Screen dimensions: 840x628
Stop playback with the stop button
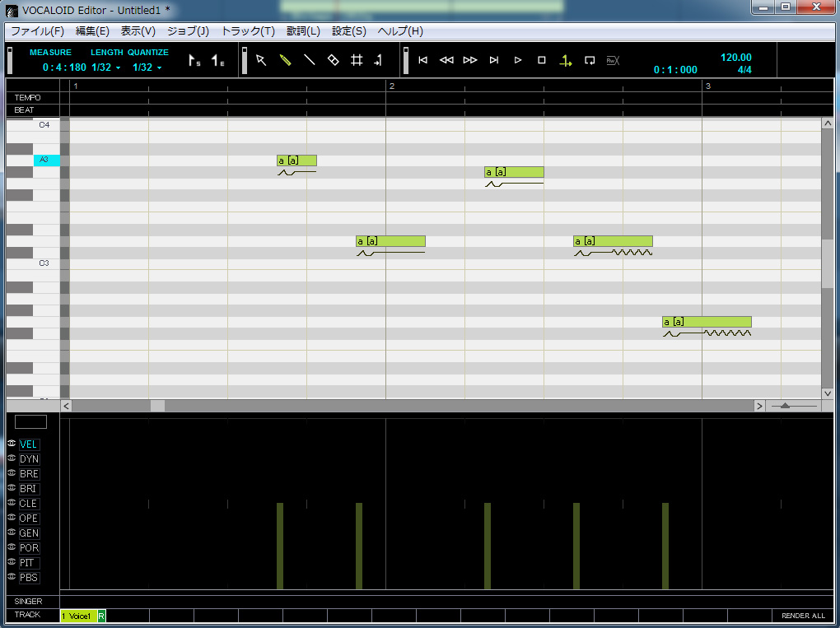542,60
